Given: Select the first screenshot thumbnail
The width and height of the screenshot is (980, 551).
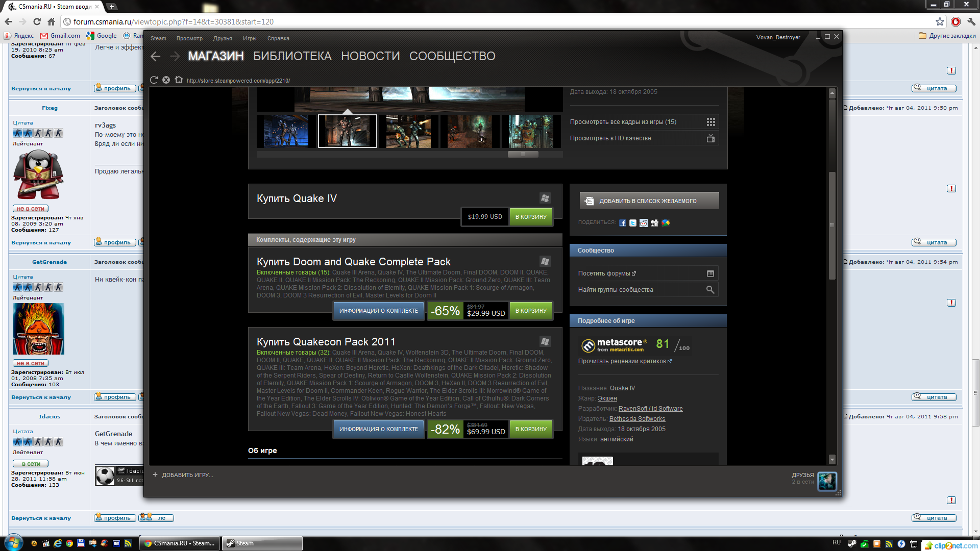Looking at the screenshot, I should coord(286,131).
